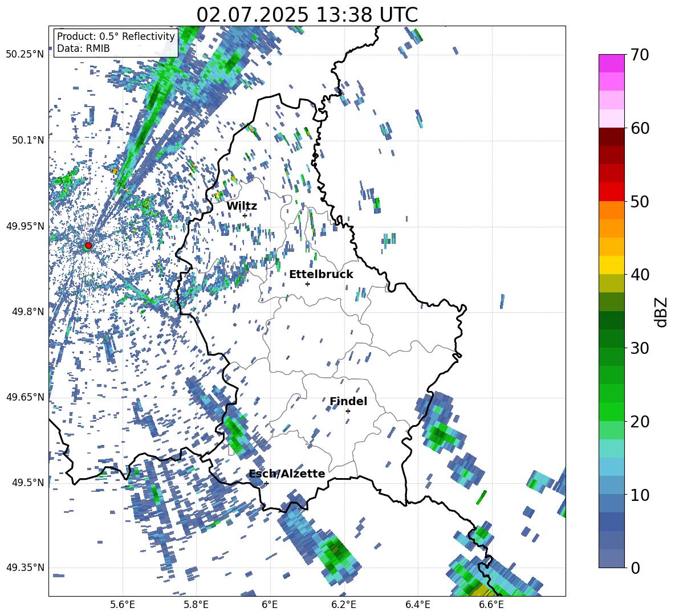Viewport: 675px width, 616px height.
Task: Click the bright red colorbar swatch above 50
Action: [611, 192]
